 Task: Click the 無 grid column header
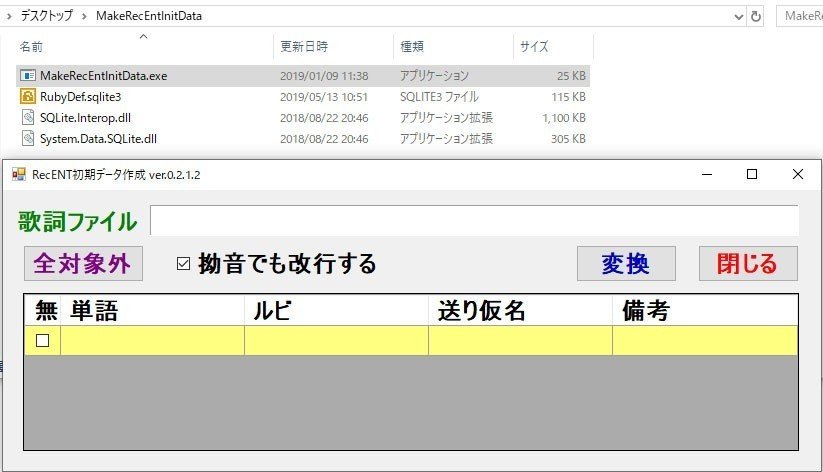[x=43, y=310]
